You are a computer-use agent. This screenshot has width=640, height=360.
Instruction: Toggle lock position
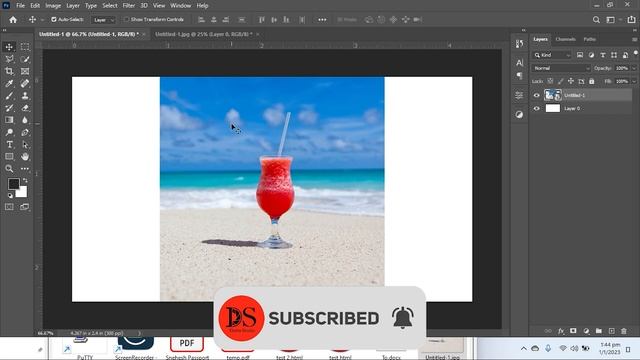(571, 81)
